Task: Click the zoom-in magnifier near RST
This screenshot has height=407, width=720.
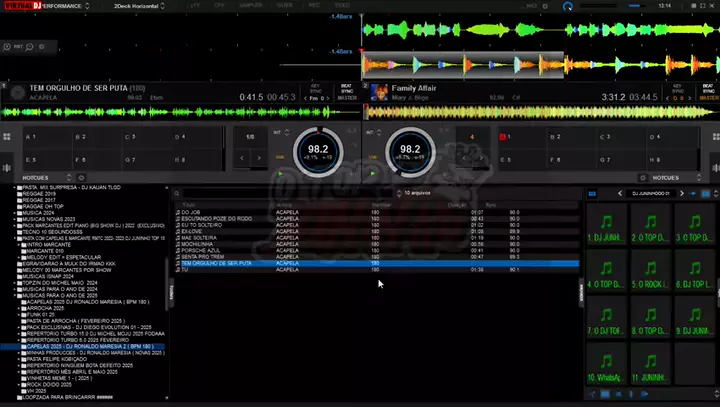Action: pos(7,47)
